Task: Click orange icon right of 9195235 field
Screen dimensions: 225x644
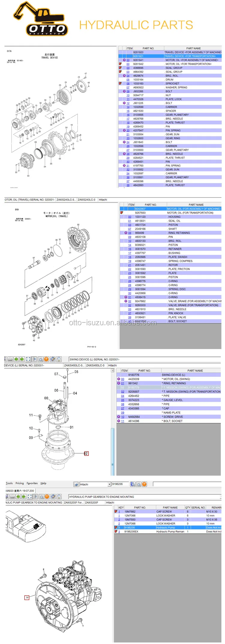Action: [144, 484]
